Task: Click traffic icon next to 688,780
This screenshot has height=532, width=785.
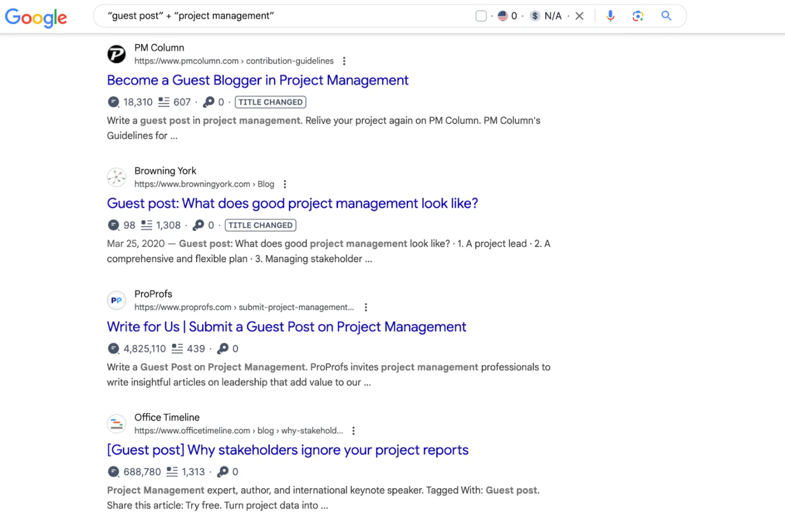Action: click(113, 471)
